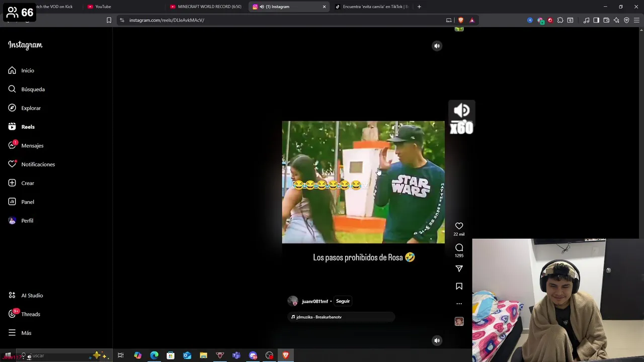Open Brave playlist music note icon
Viewport: 644px width, 362px height.
586,20
